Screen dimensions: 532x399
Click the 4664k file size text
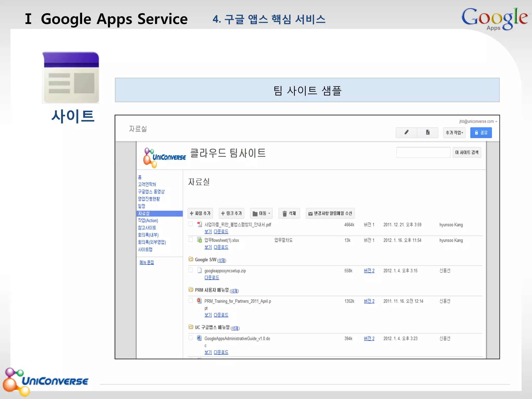click(x=349, y=225)
